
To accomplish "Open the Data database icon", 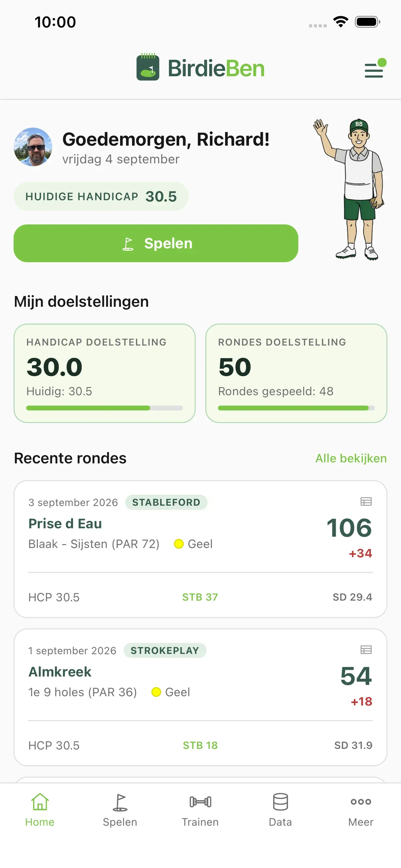I will click(280, 801).
